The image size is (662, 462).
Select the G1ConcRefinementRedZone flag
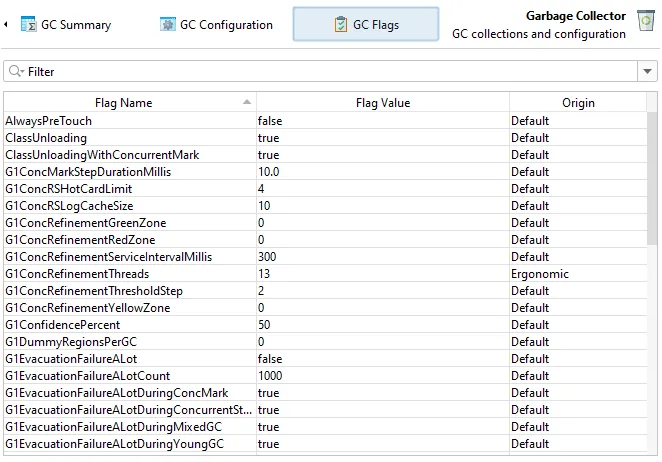pyautogui.click(x=80, y=240)
